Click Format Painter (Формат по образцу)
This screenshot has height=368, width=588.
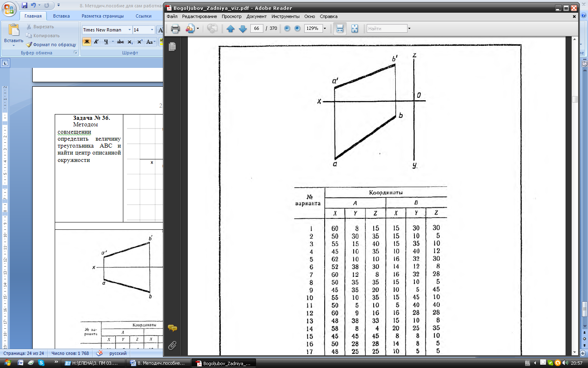point(51,45)
